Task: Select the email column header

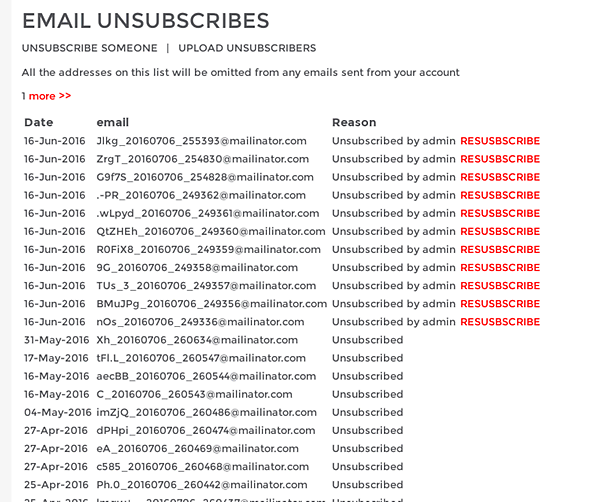Action: (112, 122)
